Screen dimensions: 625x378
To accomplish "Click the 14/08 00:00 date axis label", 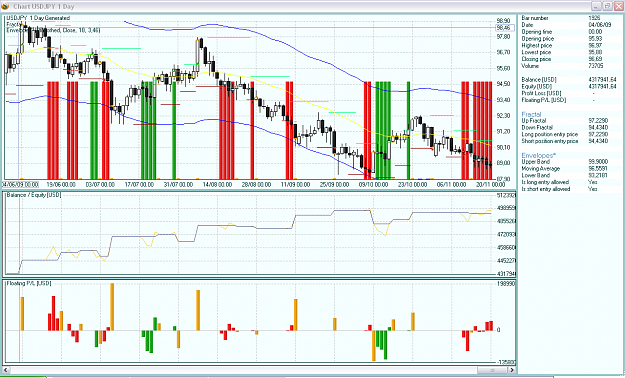I will coord(217,185).
